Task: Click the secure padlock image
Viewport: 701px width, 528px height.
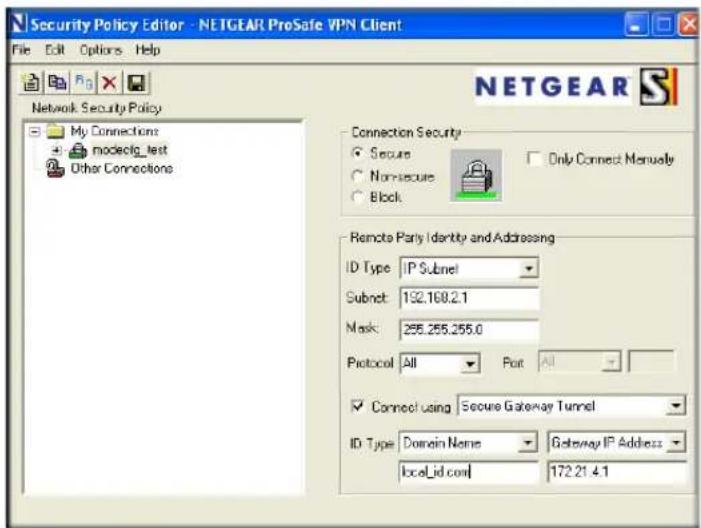Action: tap(476, 176)
